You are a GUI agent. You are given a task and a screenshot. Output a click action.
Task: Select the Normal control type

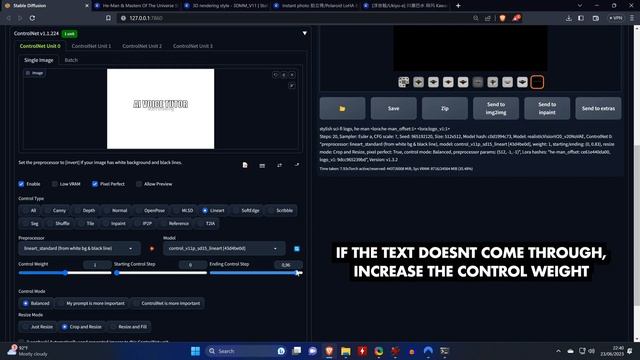point(116,211)
